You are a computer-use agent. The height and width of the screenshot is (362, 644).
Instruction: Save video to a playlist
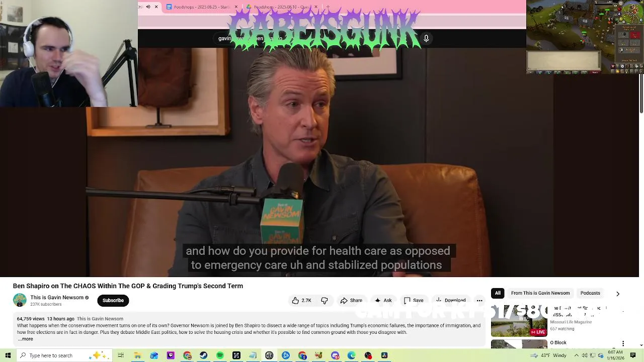(414, 300)
